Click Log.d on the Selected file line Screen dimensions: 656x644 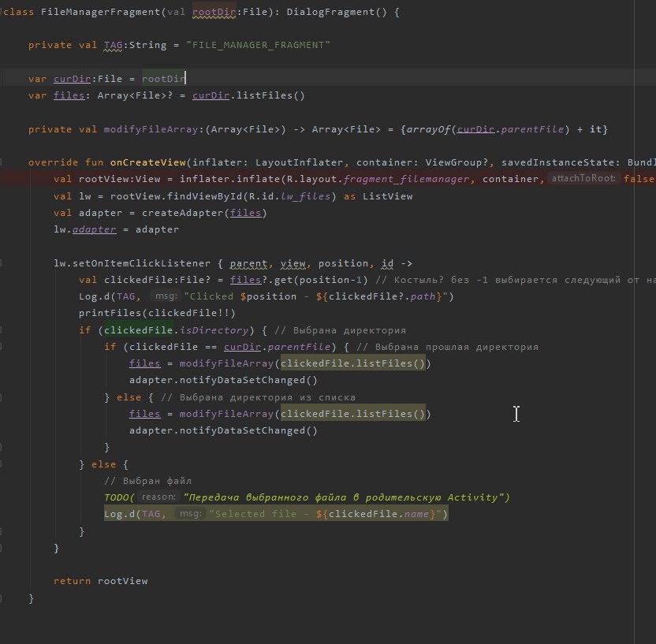coord(119,514)
